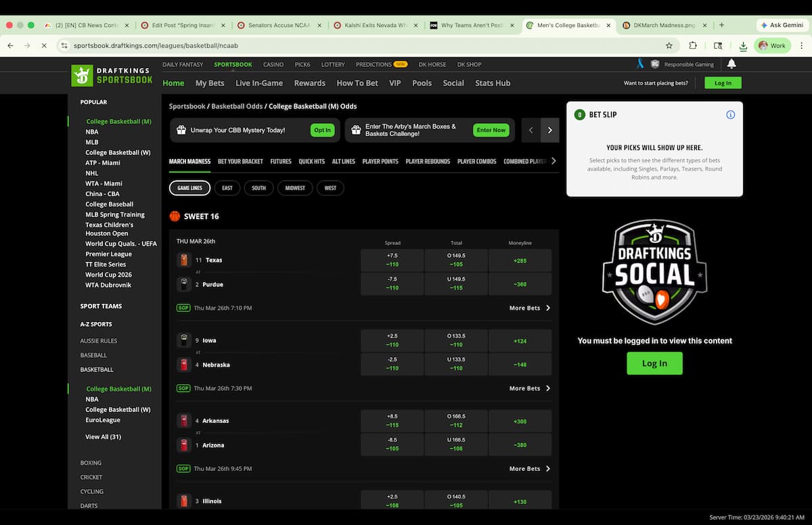Opt In to the CBB Mystery offer
Screen dimensions: 812x525
(322, 130)
